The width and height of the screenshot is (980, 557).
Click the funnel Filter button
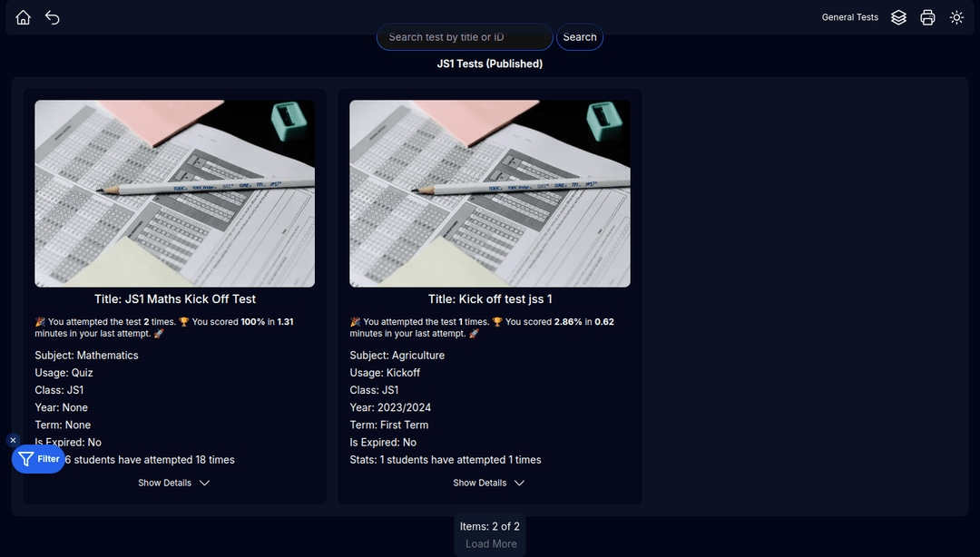click(x=39, y=459)
